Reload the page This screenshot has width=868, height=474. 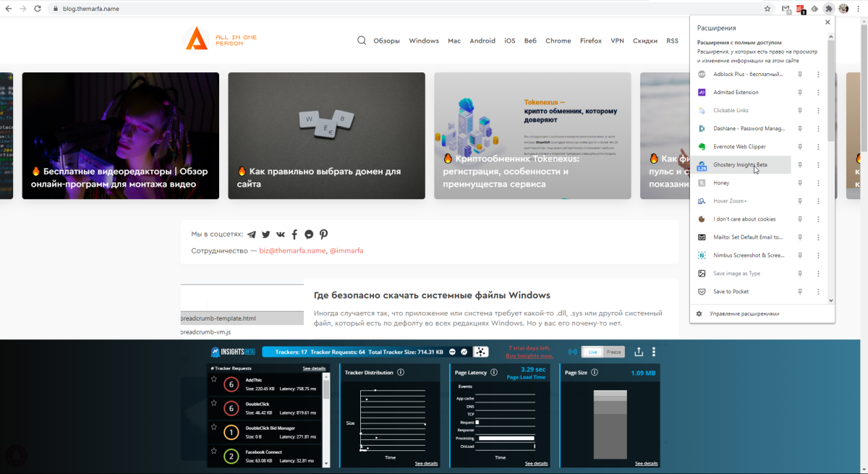(x=39, y=9)
